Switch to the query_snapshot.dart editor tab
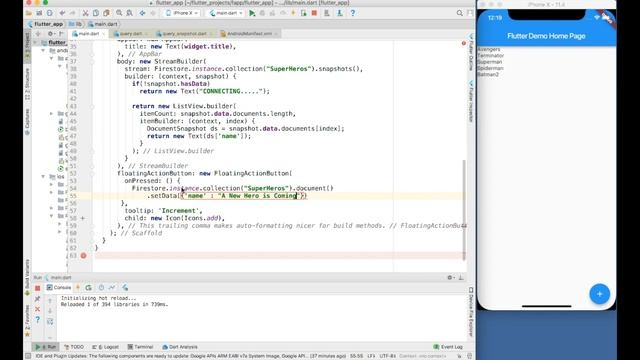 pyautogui.click(x=184, y=33)
